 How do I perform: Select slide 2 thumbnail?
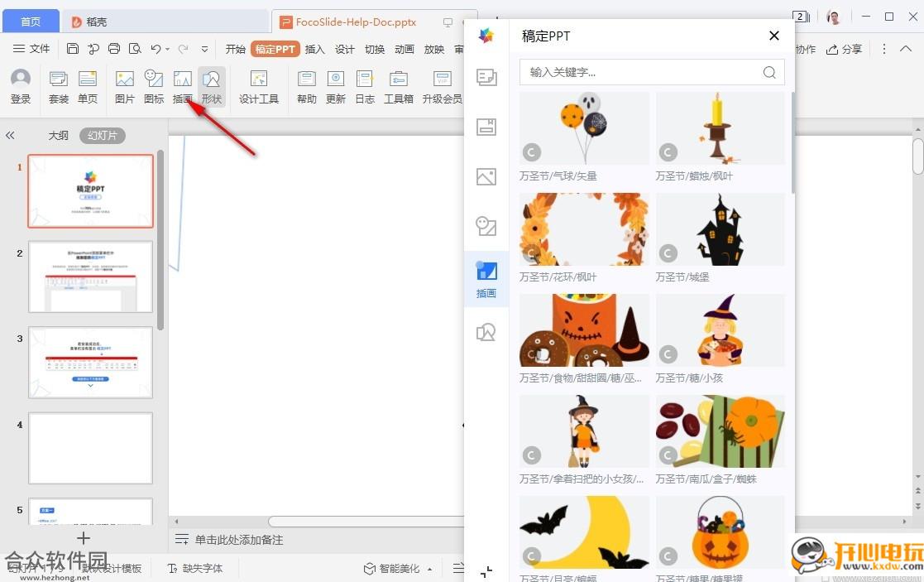pyautogui.click(x=91, y=277)
